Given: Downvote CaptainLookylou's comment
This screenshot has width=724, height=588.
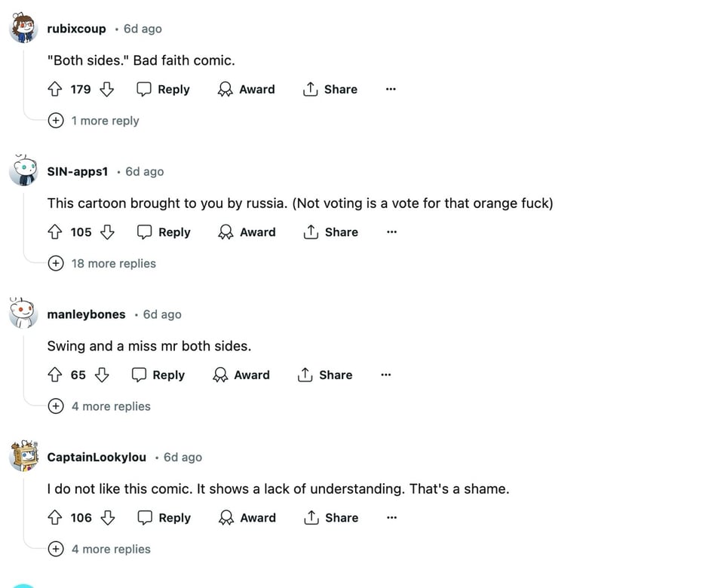Looking at the screenshot, I should click(x=107, y=518).
